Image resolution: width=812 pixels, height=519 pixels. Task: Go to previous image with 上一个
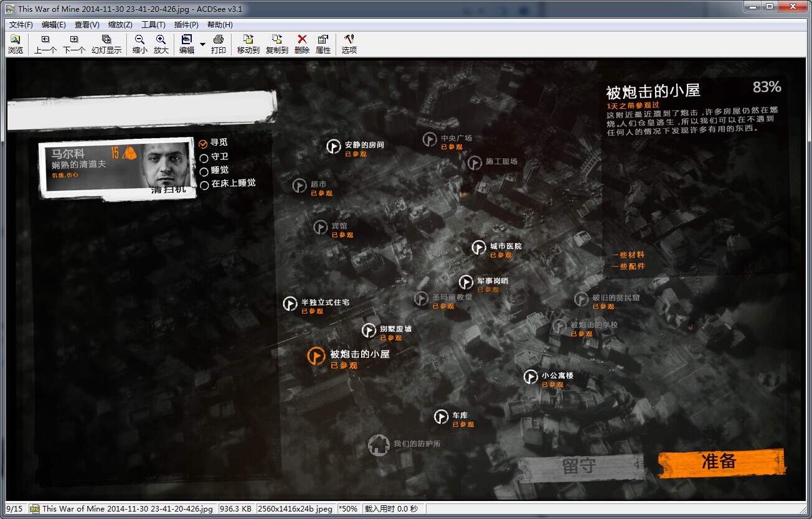45,44
